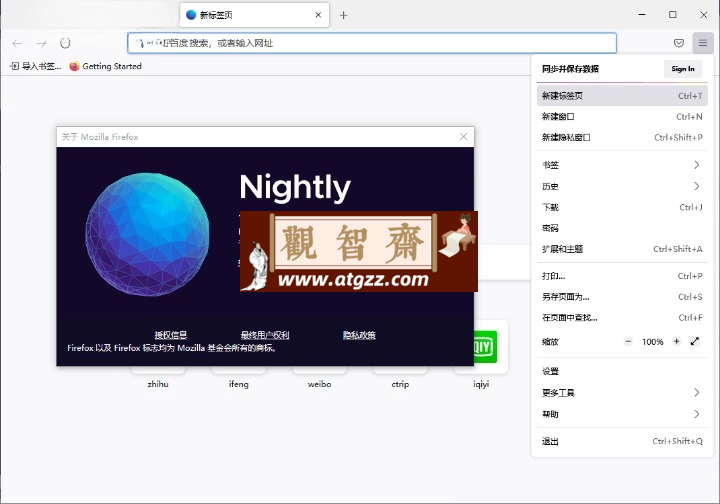Expand the 历史 submenu
Viewport: 720px width, 504px height.
[x=622, y=186]
